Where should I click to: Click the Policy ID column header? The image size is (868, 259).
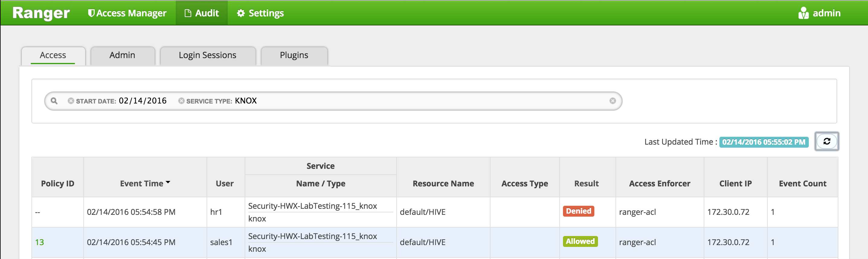[x=58, y=183]
